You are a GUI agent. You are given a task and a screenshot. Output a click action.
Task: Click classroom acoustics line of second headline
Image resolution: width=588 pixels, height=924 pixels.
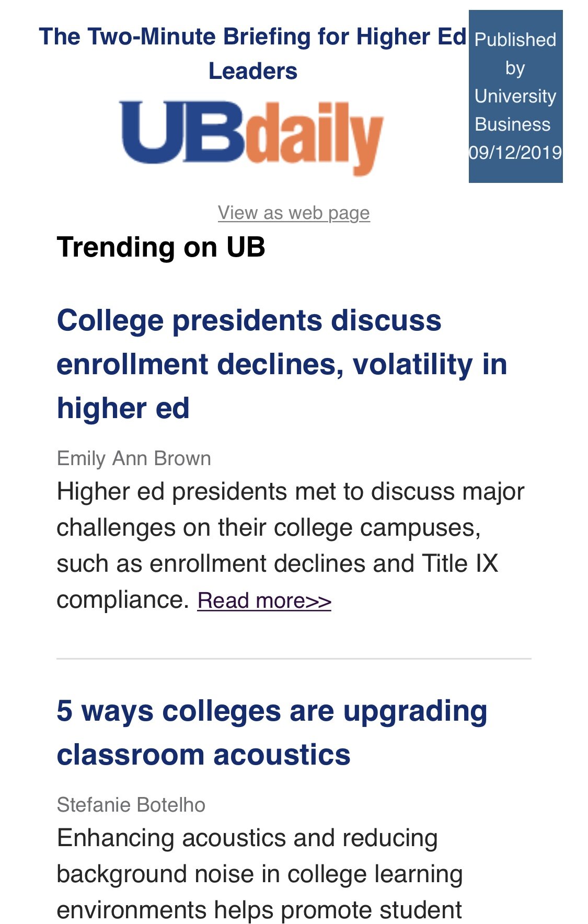[x=203, y=755]
